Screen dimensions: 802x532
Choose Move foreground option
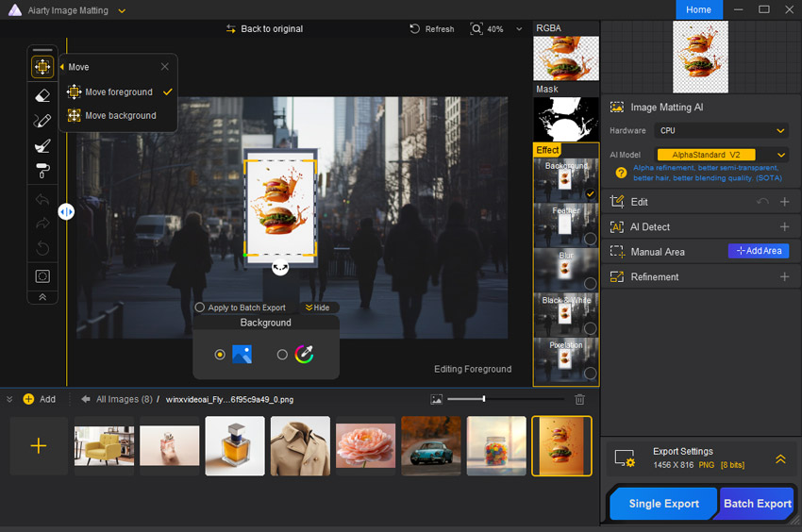click(119, 92)
